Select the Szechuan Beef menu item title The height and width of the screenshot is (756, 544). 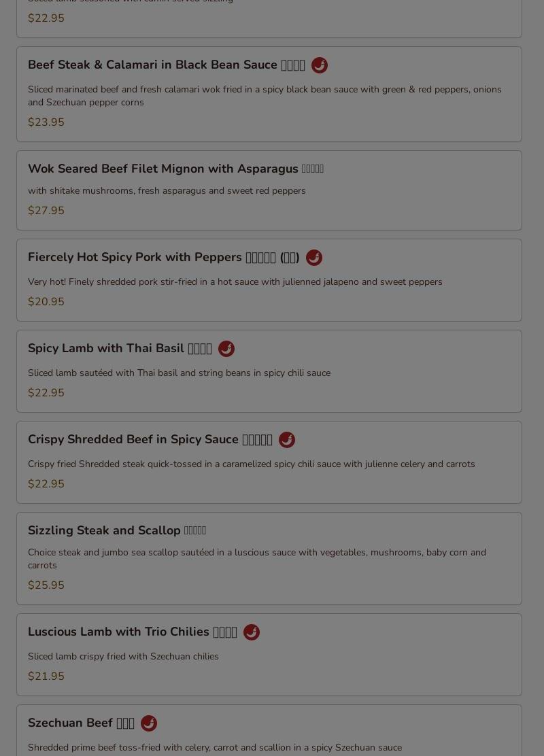pos(81,723)
